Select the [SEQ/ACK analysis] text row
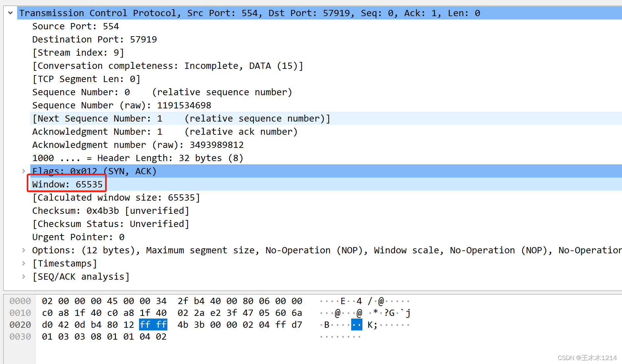Image resolution: width=622 pixels, height=364 pixels. (81, 276)
